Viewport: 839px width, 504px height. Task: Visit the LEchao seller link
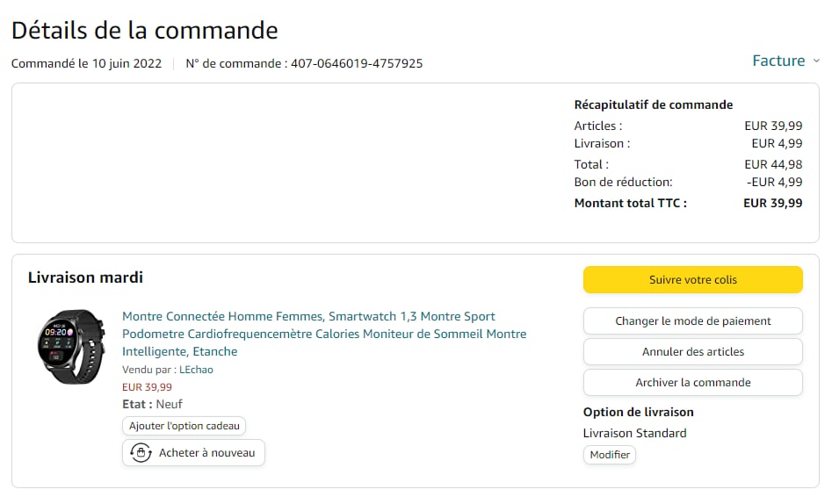(196, 370)
